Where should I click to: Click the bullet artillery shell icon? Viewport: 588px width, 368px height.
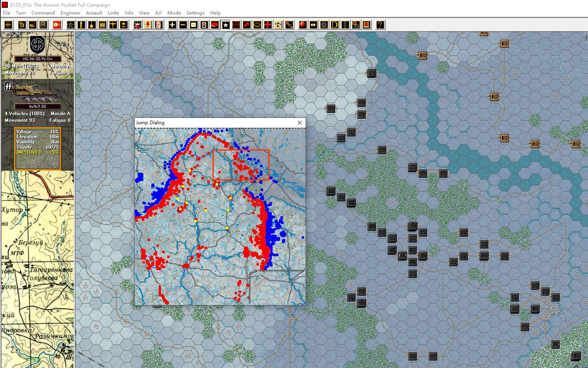pos(81,25)
